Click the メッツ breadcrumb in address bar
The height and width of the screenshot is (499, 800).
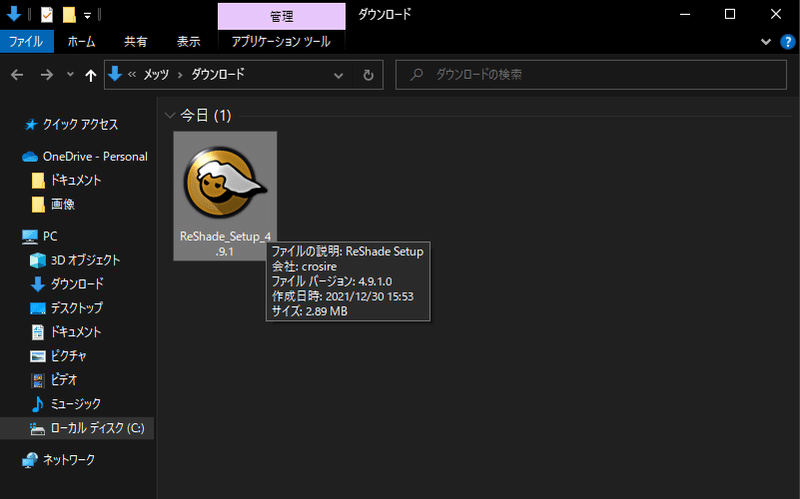pyautogui.click(x=156, y=74)
